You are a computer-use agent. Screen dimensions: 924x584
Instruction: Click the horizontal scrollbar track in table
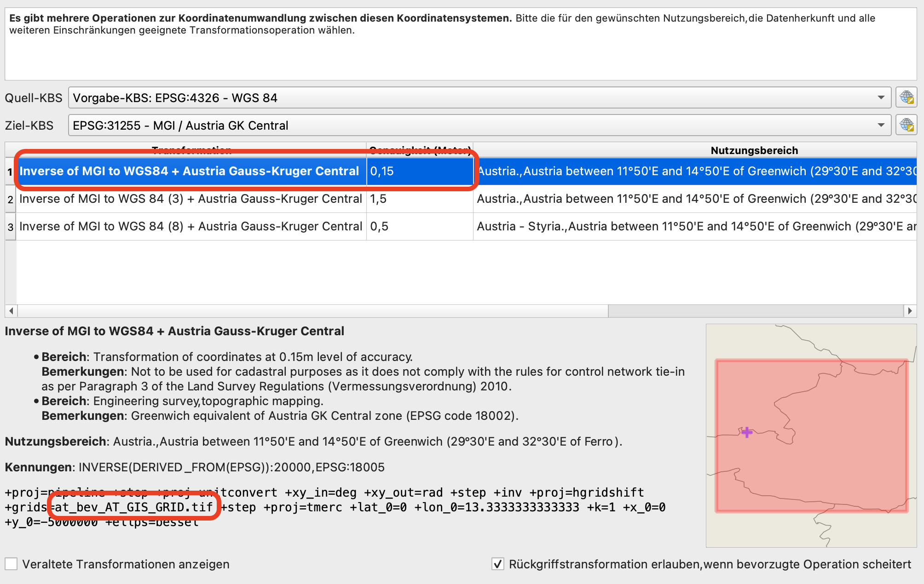(755, 311)
